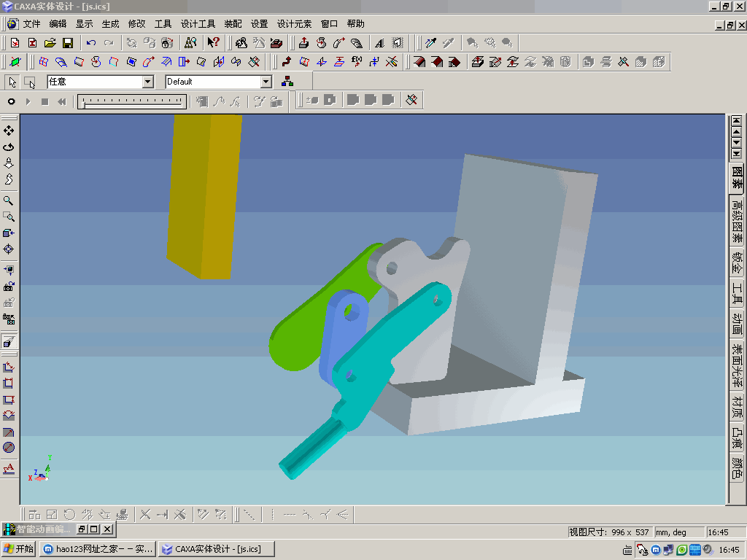
Task: Select the zoom magnifier tool
Action: tap(9, 201)
